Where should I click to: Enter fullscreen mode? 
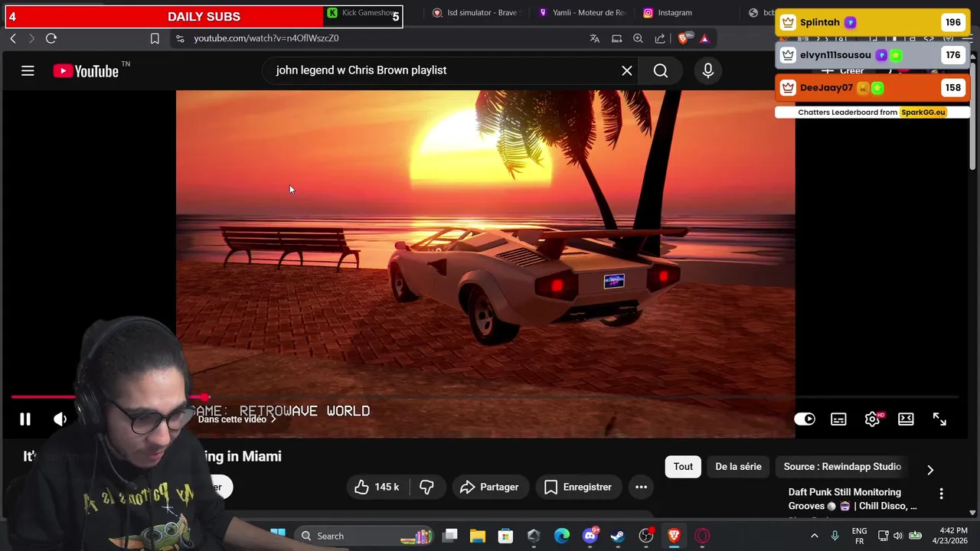(x=939, y=419)
